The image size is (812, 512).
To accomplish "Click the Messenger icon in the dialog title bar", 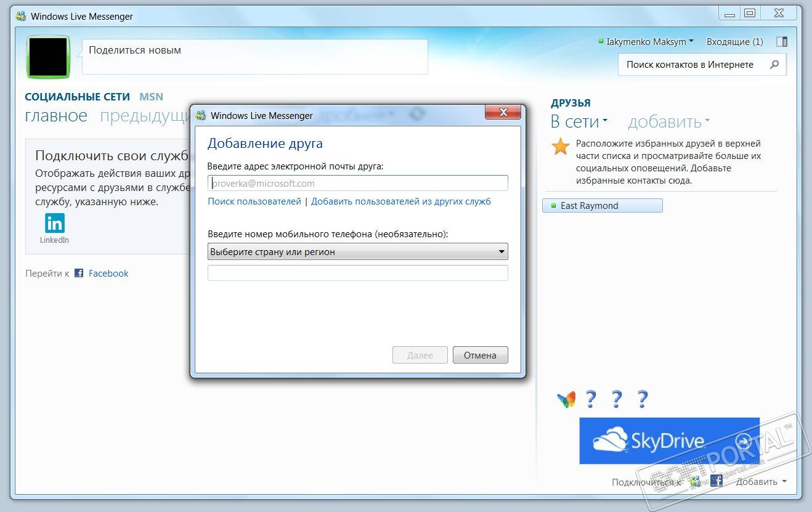I will pos(201,115).
